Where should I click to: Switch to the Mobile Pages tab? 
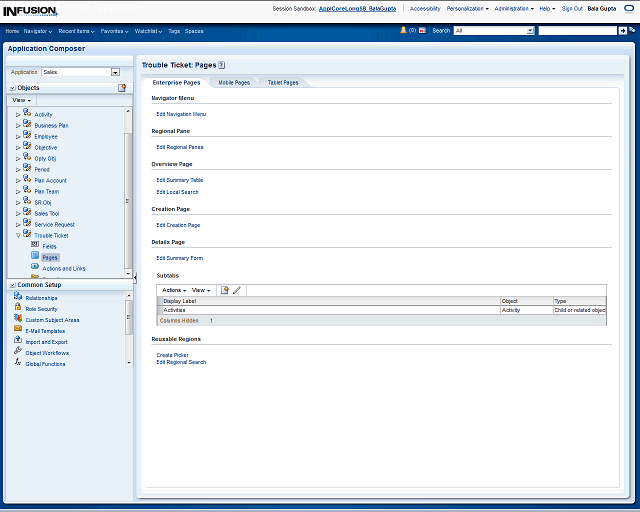coord(234,82)
